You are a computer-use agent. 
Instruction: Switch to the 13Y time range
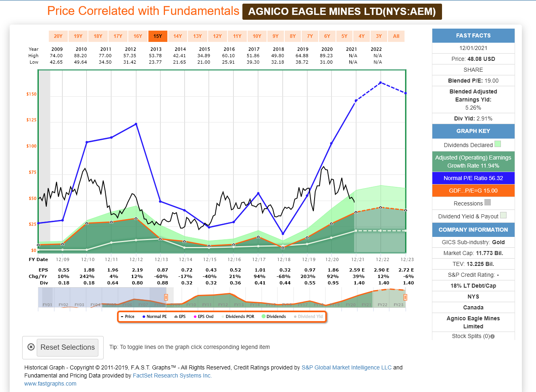point(198,36)
